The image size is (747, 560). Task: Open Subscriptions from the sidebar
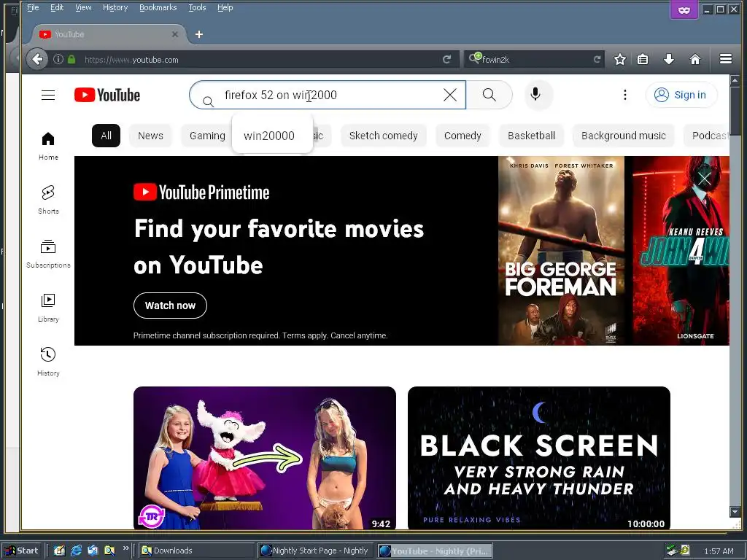click(x=48, y=254)
